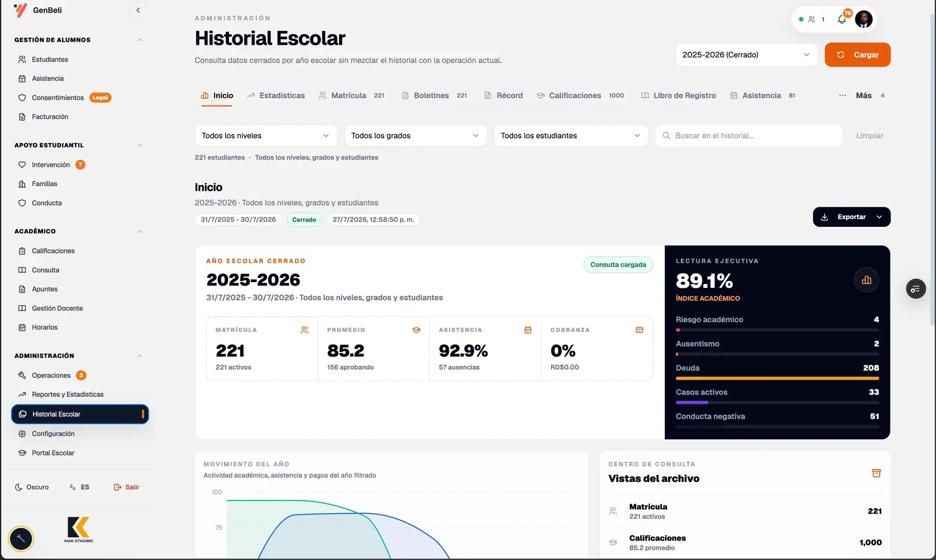The height and width of the screenshot is (560, 936).
Task: Click the floating list panel icon
Action: point(916,289)
